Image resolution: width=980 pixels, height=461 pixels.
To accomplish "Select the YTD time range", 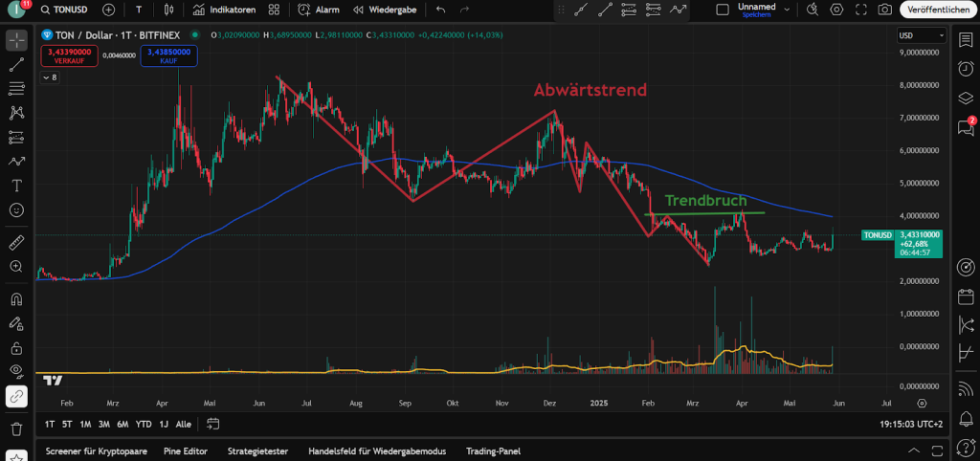I will click(x=144, y=424).
